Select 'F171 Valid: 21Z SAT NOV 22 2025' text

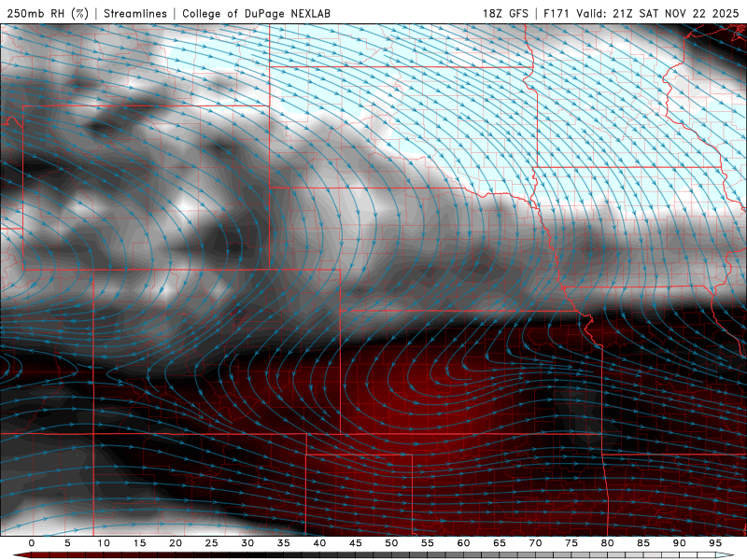point(641,13)
